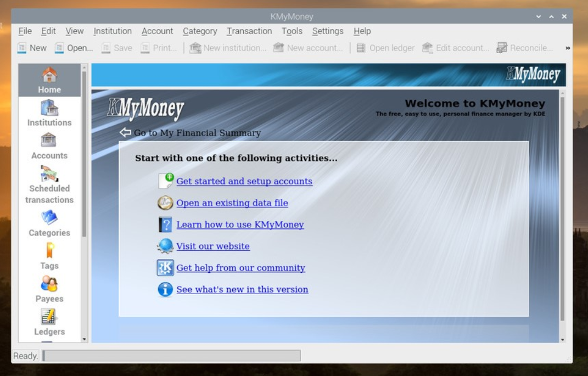Maximize the KMyMoney window
The height and width of the screenshot is (376, 588).
pyautogui.click(x=551, y=16)
